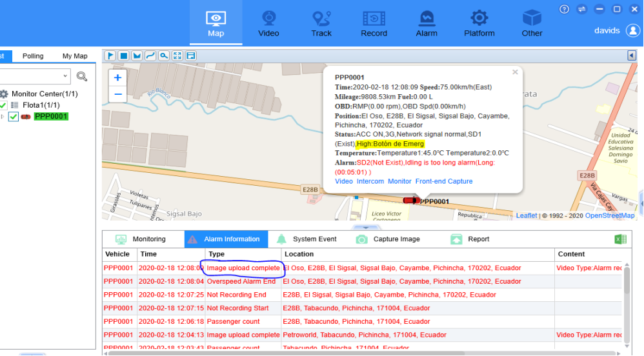Select the polygon area tool on map toolbar
Screen dimensions: 644x356
pyautogui.click(x=137, y=55)
